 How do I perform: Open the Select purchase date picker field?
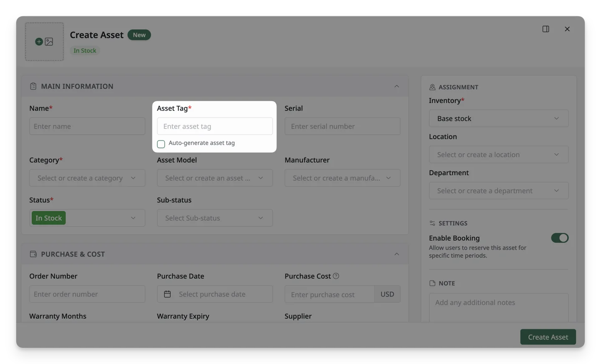pos(215,294)
